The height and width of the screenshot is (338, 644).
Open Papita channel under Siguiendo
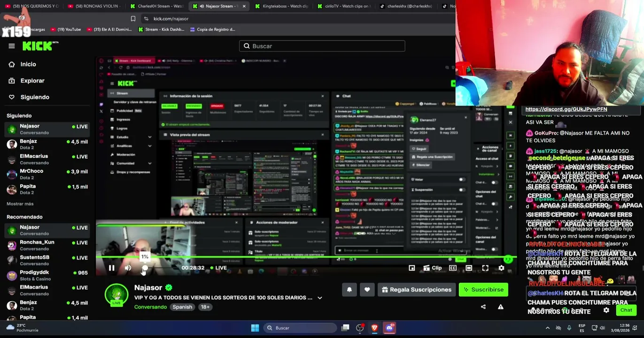(x=47, y=189)
